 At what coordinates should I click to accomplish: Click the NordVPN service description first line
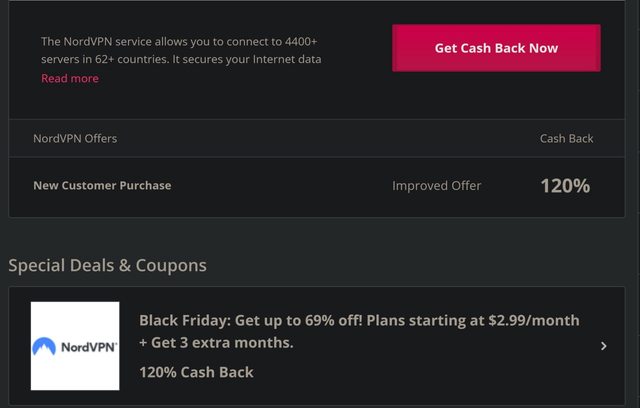[186, 42]
